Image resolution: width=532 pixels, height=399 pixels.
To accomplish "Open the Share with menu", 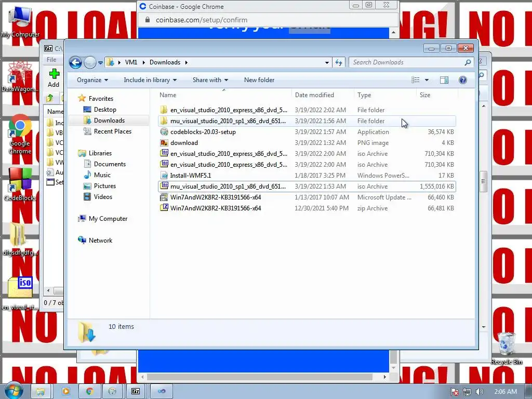I will (210, 80).
